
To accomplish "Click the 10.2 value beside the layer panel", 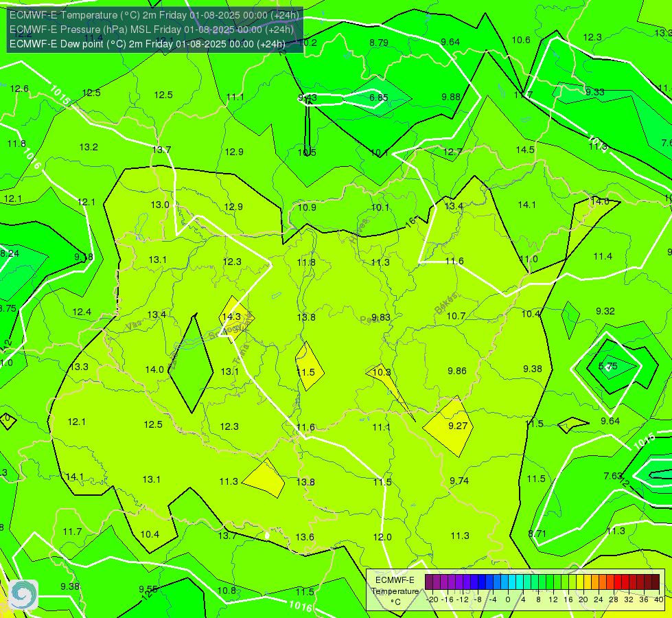I will click(308, 43).
